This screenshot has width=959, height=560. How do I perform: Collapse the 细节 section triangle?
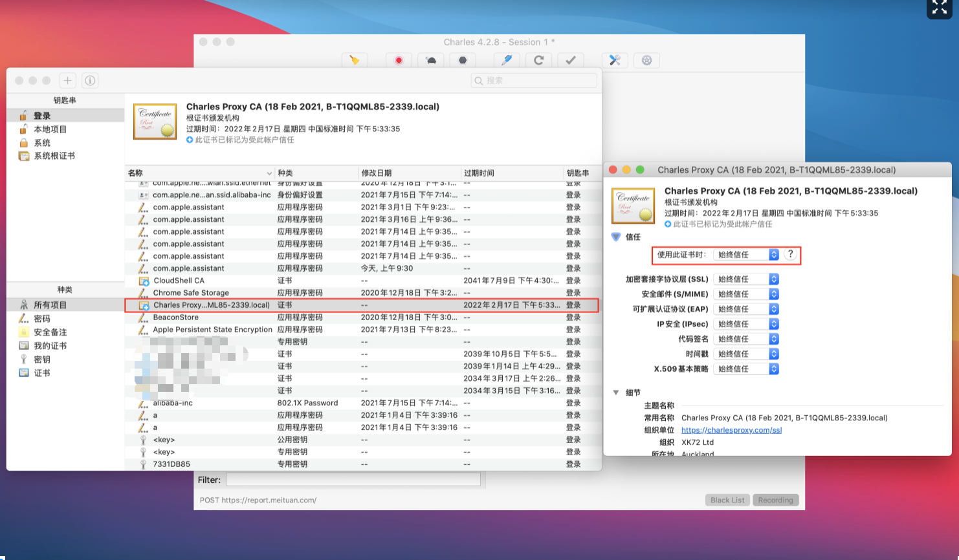click(x=616, y=393)
